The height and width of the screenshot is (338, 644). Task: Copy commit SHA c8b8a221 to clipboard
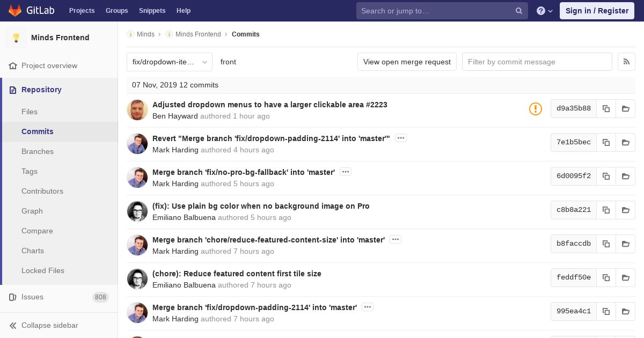606,210
